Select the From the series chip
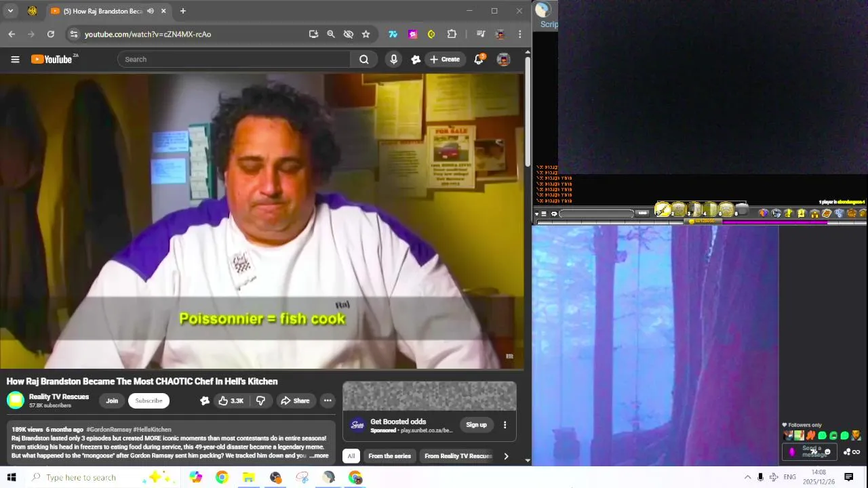This screenshot has width=868, height=488. click(x=389, y=456)
